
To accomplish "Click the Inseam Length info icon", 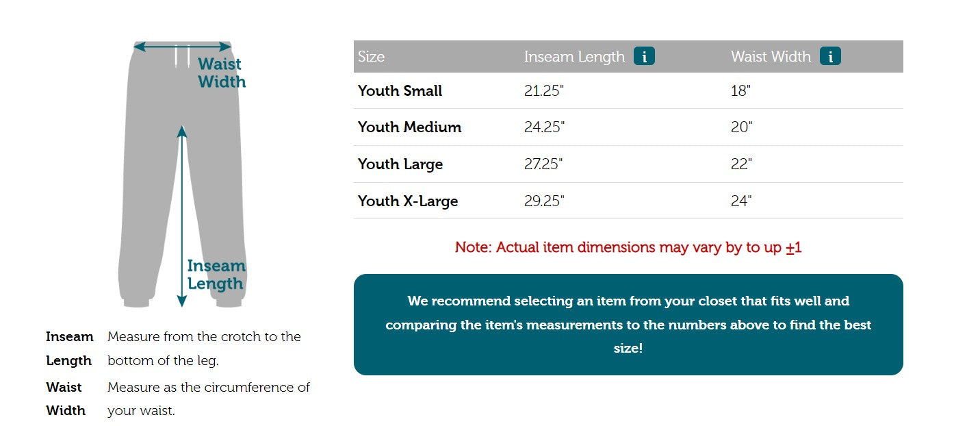I will (x=644, y=56).
